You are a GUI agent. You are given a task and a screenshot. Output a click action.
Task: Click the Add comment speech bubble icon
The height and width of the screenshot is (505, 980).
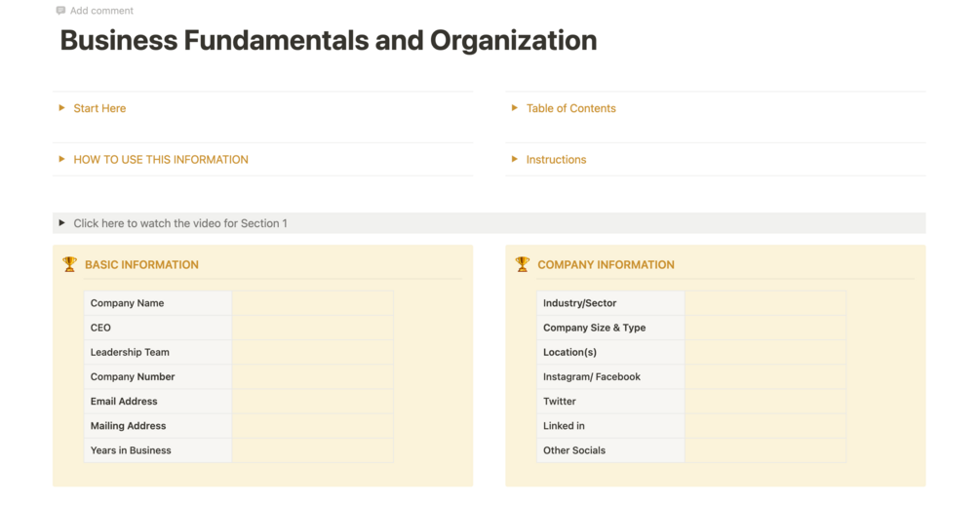[x=61, y=11]
